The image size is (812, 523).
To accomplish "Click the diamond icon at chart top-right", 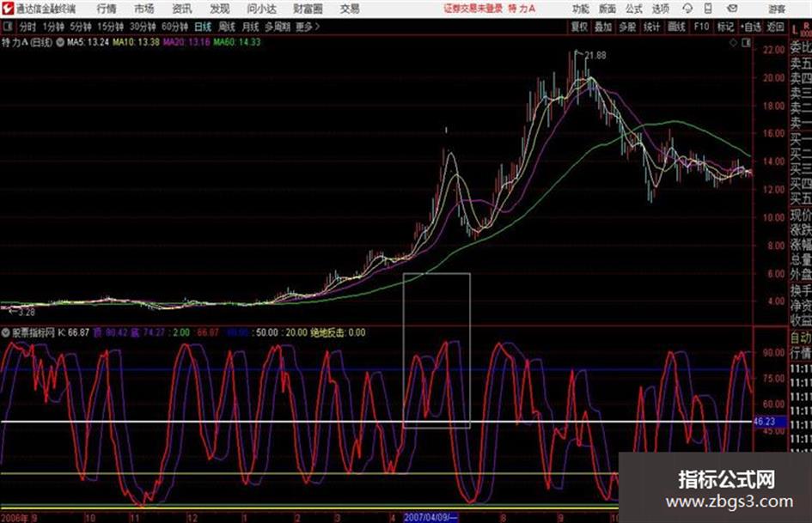I will pos(733,43).
